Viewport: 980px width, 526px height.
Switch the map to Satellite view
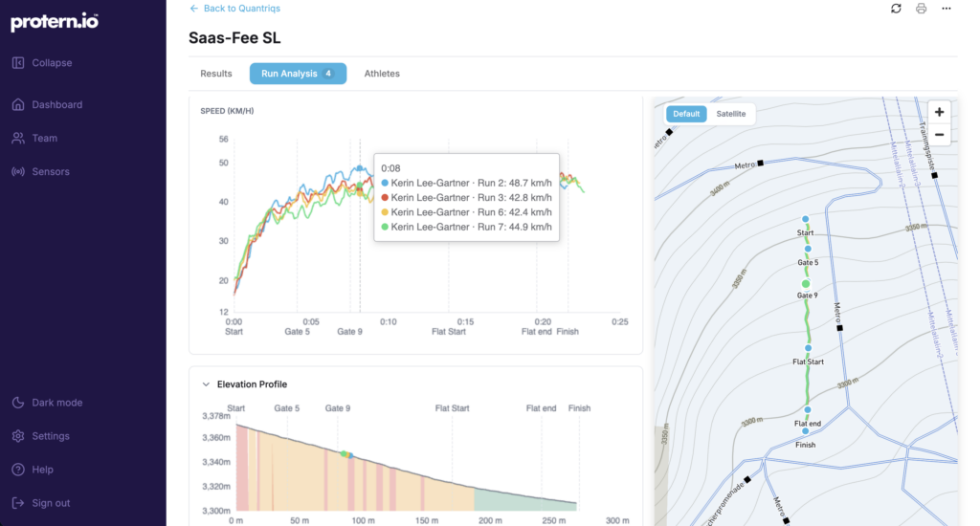point(730,114)
